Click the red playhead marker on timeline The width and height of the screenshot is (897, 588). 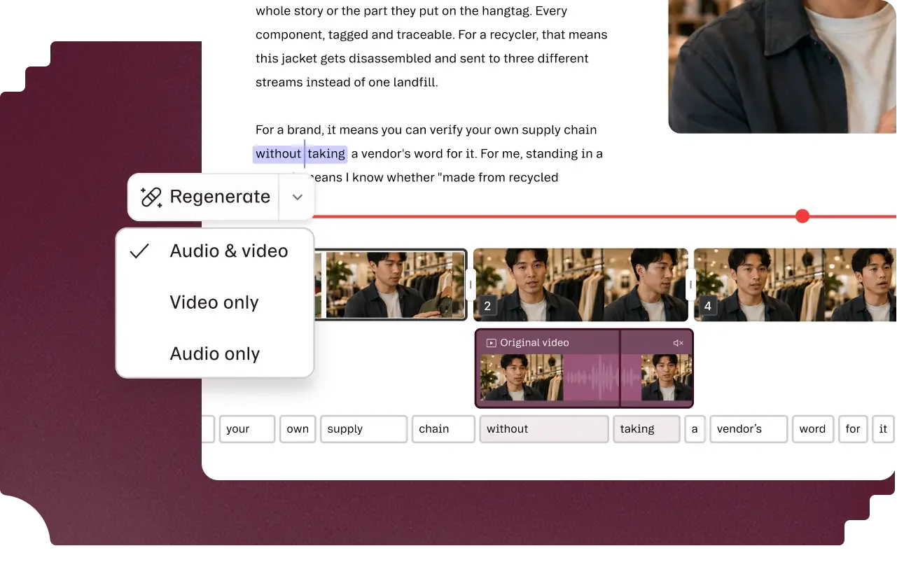pyautogui.click(x=802, y=216)
